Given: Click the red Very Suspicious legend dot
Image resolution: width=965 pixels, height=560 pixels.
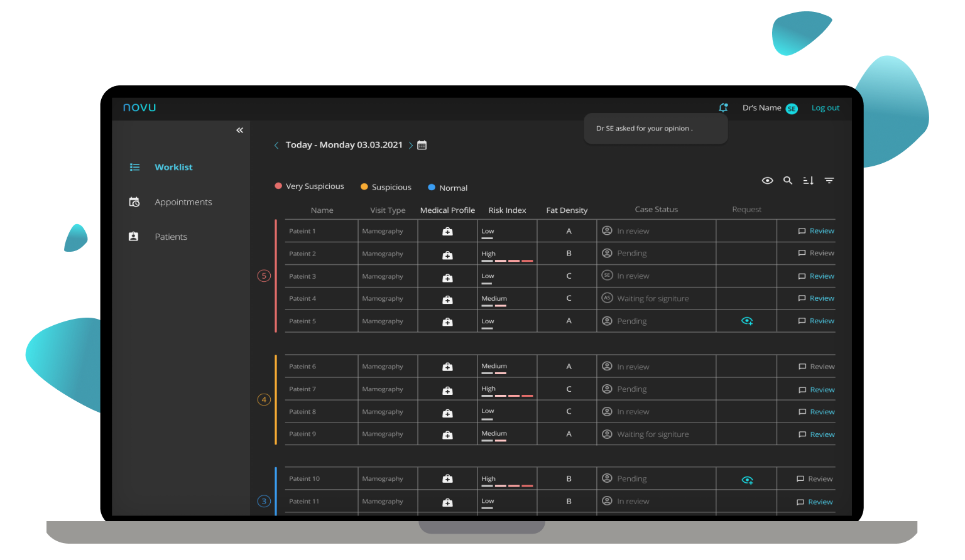Looking at the screenshot, I should pos(278,186).
